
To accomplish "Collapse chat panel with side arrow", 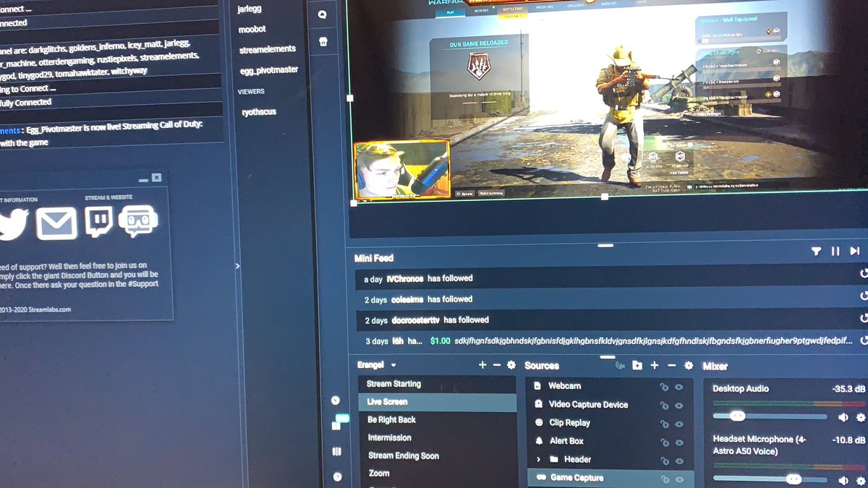I will 237,266.
